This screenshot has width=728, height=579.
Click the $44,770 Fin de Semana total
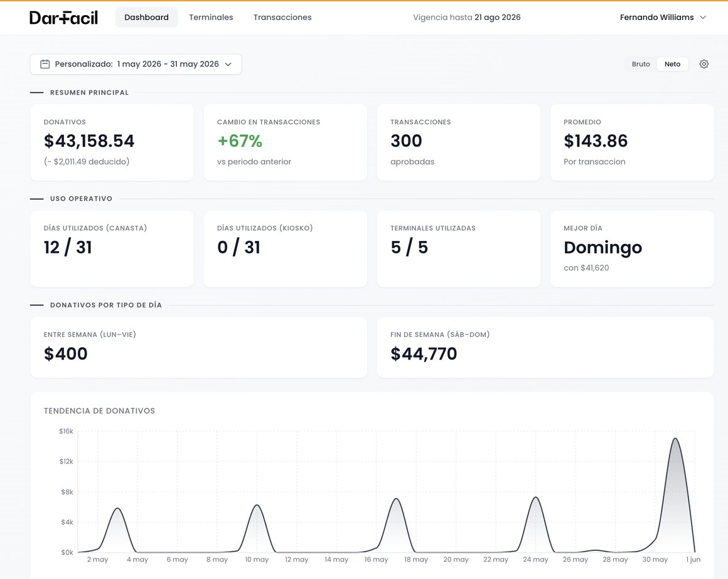pyautogui.click(x=424, y=354)
